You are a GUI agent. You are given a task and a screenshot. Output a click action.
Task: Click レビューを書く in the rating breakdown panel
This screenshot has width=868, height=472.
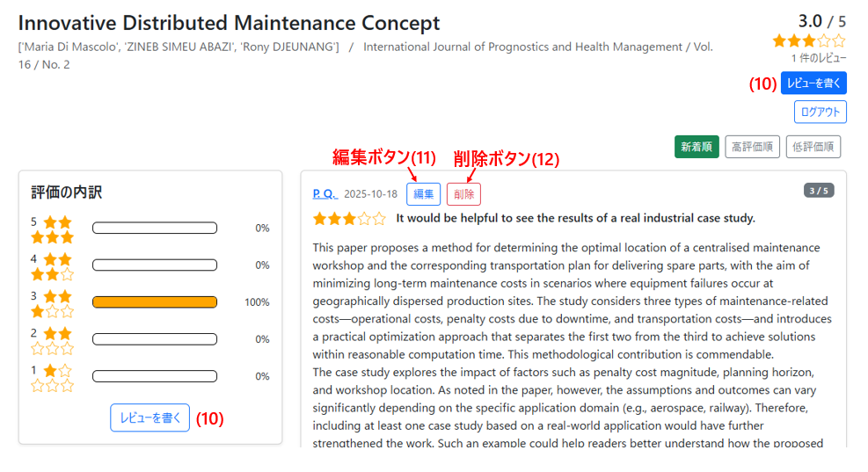[x=150, y=418]
